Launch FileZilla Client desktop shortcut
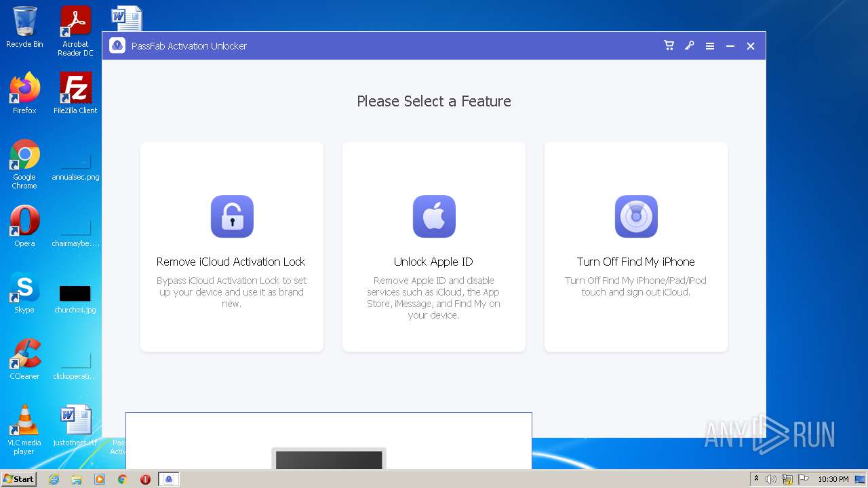 point(75,94)
